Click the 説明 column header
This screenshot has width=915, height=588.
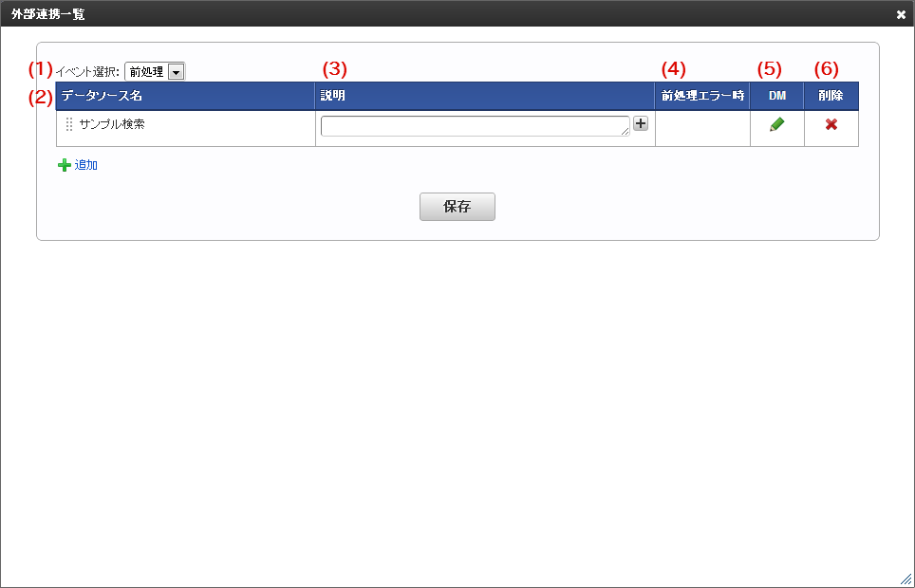tap(485, 96)
